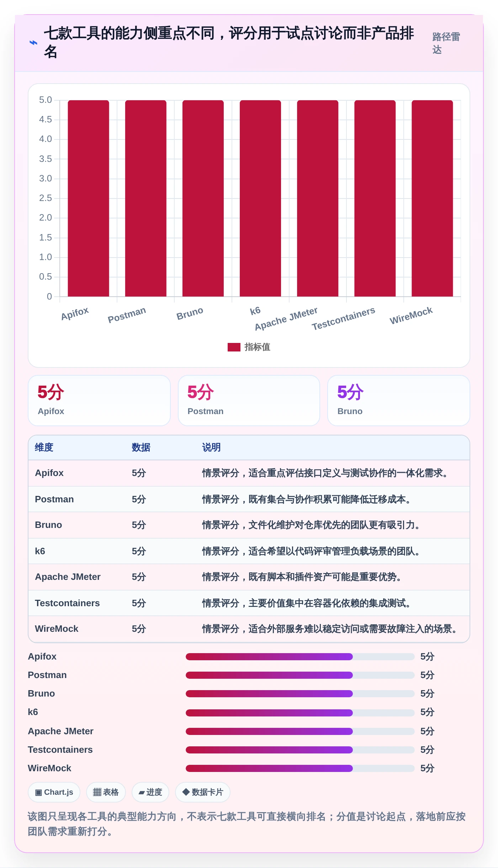Click the Bruno progress bar
The image size is (498, 868).
click(300, 694)
